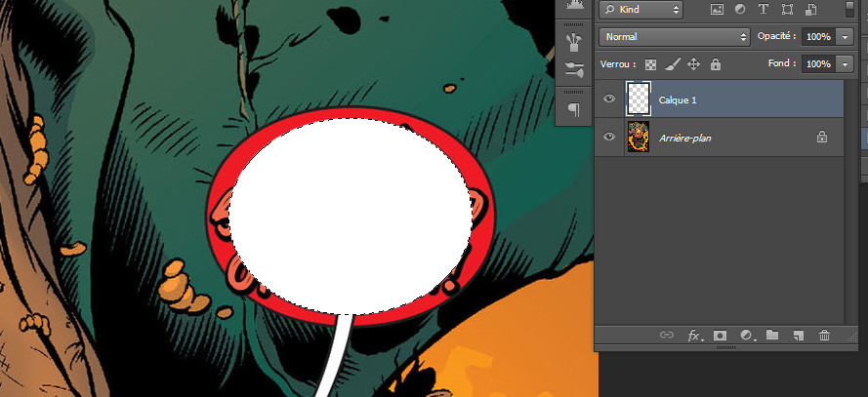Viewport: 868px width, 397px height.
Task: Create a new fill or adjustment layer
Action: point(747,336)
